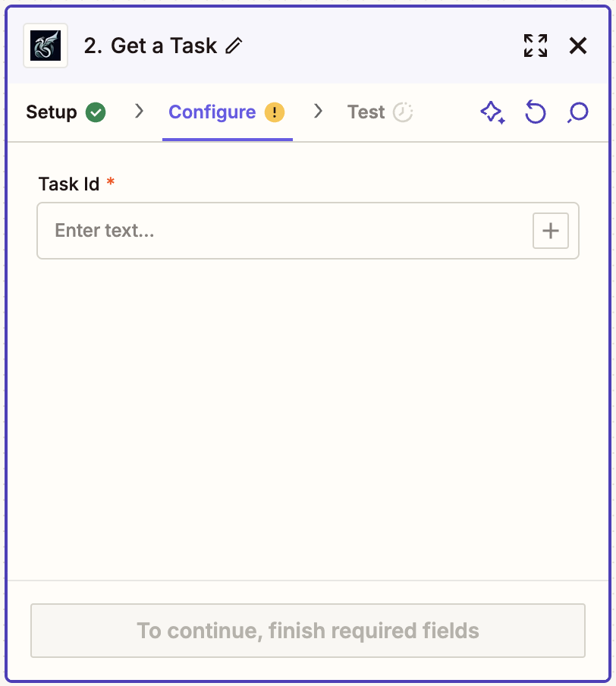Open the AI assistant sparkle icon

coord(493,112)
